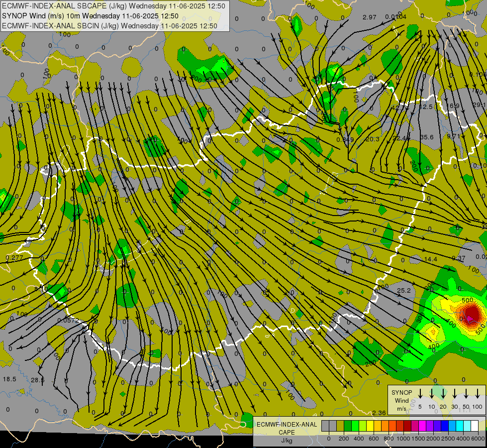Click the map value '22.4' in the northeast

coord(399,138)
